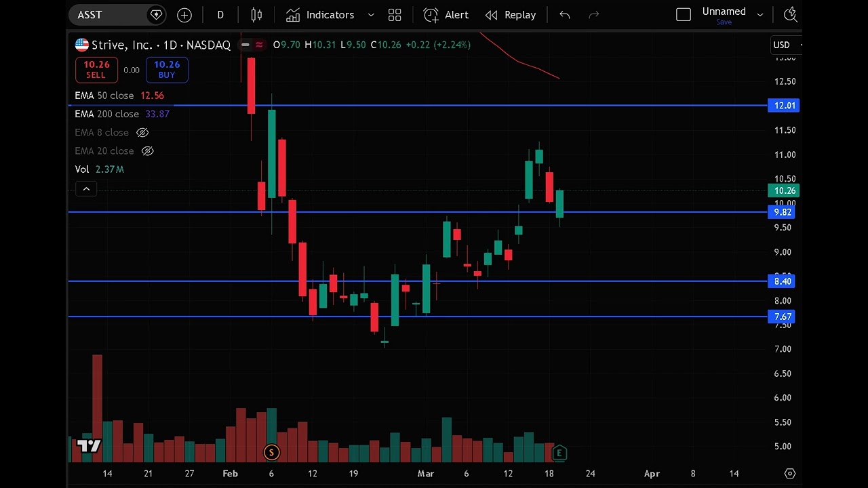The image size is (868, 488).
Task: Click the 10.26 current price label
Action: click(785, 190)
